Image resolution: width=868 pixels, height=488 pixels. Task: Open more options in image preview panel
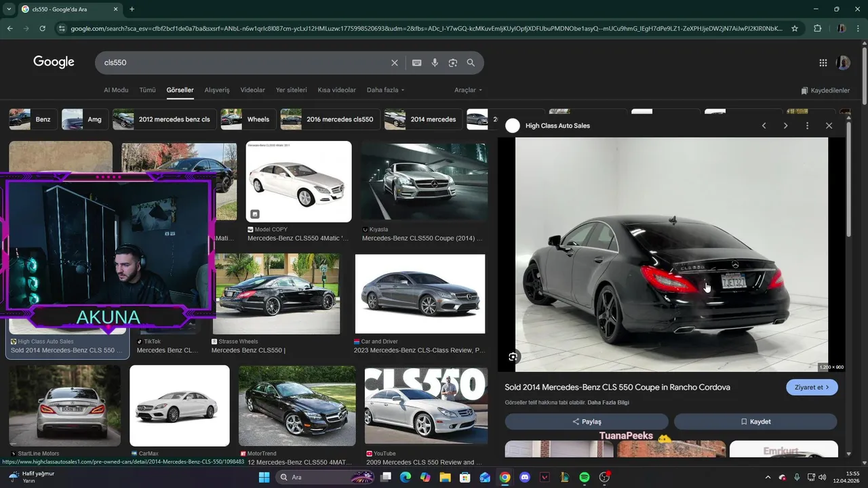click(x=807, y=125)
